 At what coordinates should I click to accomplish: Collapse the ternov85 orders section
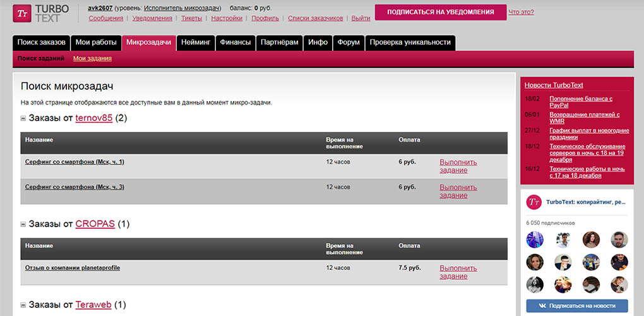(x=23, y=118)
